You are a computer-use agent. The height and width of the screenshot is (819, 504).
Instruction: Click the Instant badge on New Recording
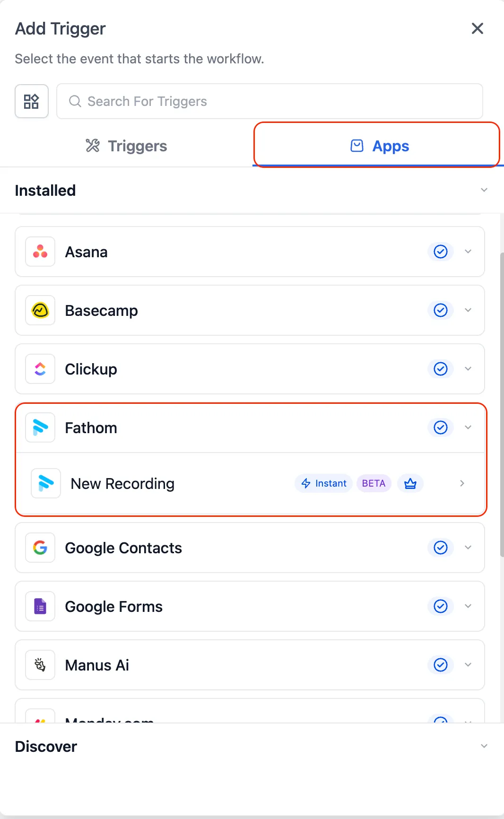coord(324,483)
